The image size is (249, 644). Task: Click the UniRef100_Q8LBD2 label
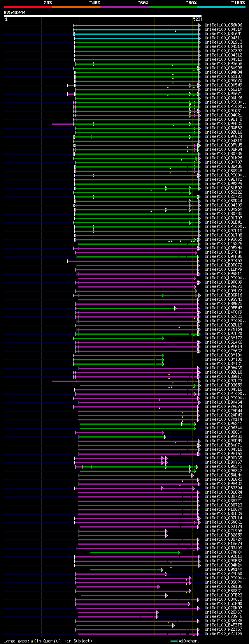[x=223, y=188]
